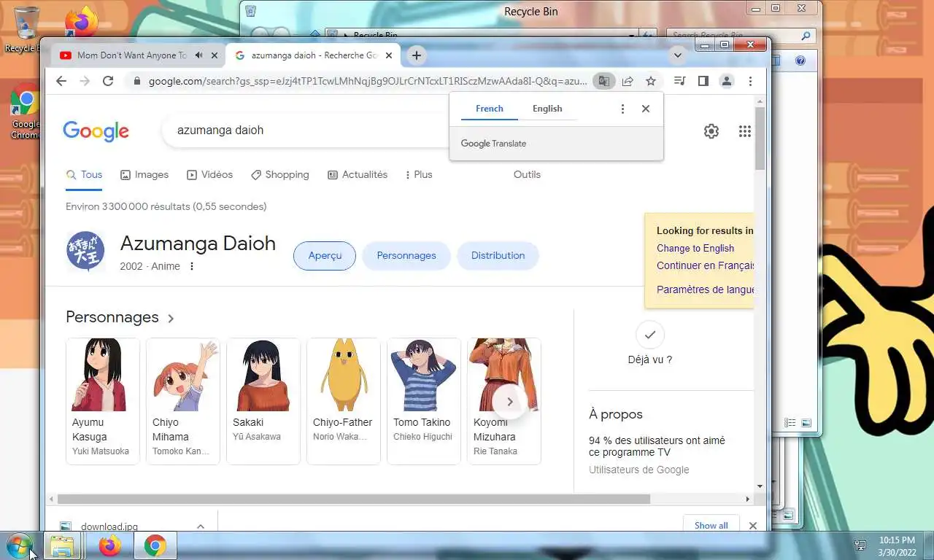Close the YouTube tab
Image resolution: width=934 pixels, height=560 pixels.
pyautogui.click(x=215, y=55)
